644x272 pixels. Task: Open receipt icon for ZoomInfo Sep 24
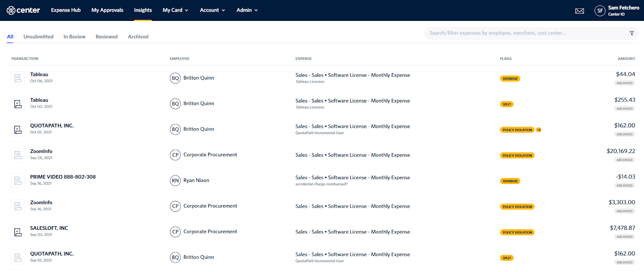click(x=18, y=155)
